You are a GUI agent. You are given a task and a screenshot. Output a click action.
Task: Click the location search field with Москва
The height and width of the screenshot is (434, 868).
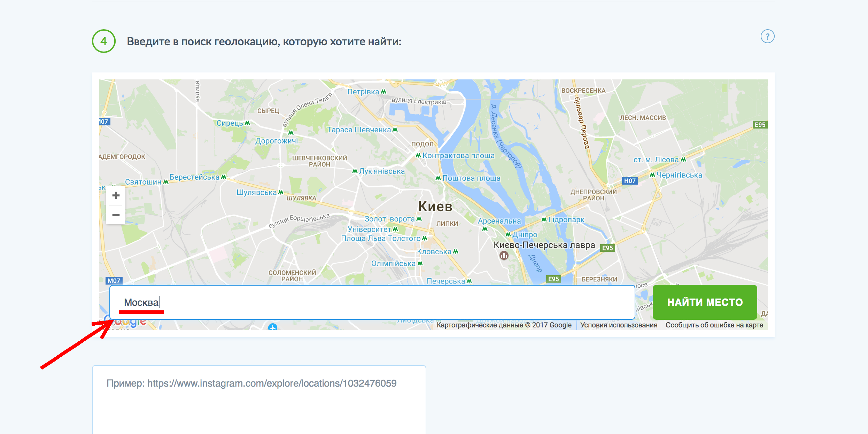tap(372, 302)
